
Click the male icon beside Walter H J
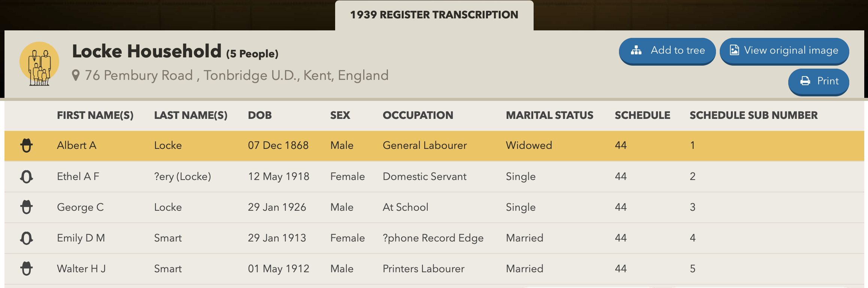27,268
